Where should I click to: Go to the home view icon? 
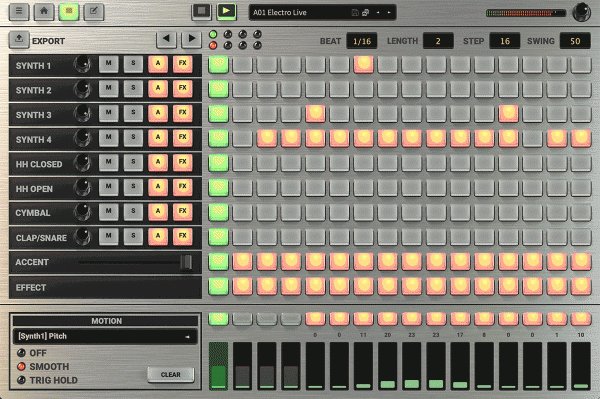[x=44, y=11]
